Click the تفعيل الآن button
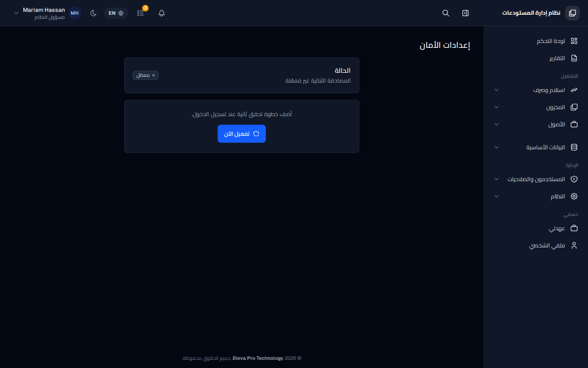This screenshot has height=368, width=588. click(x=242, y=134)
